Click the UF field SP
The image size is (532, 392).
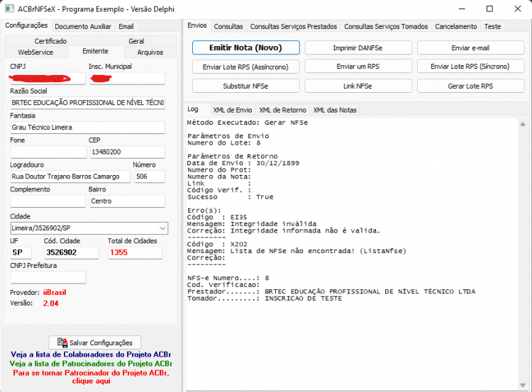pos(21,252)
